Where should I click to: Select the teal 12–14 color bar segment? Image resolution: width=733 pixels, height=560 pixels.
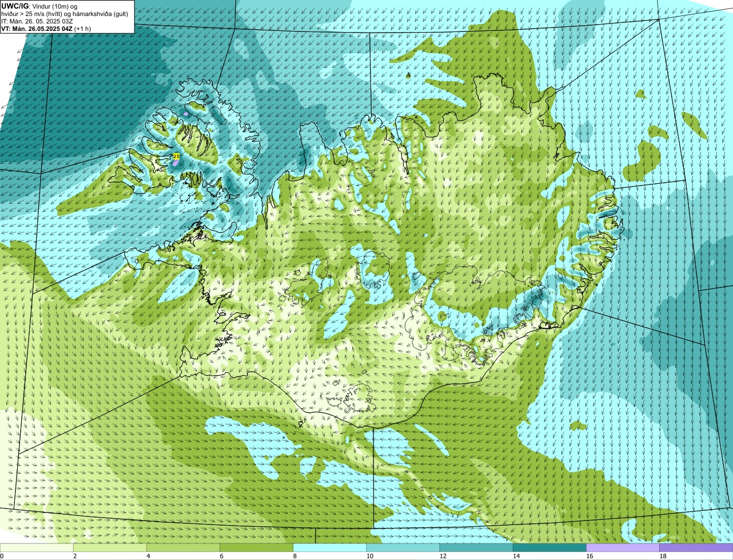click(x=476, y=548)
